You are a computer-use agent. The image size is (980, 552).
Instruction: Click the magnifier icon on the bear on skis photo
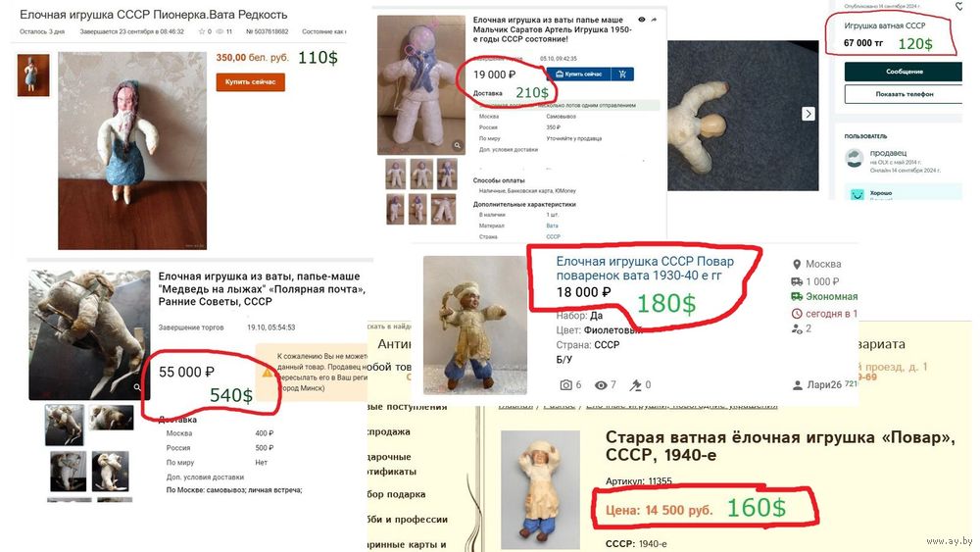pos(137,387)
